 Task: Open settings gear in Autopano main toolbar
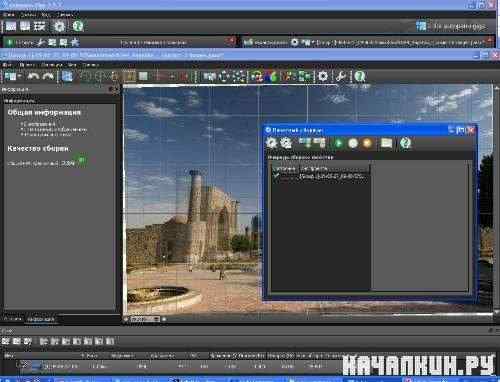(x=59, y=26)
